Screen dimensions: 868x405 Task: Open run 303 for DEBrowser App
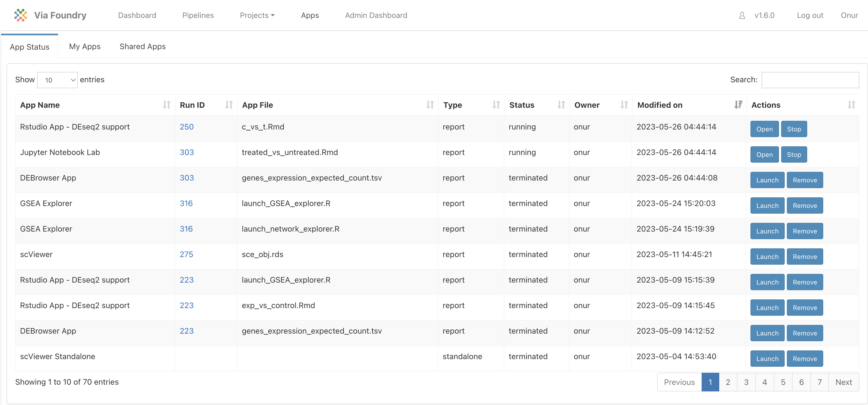[187, 178]
